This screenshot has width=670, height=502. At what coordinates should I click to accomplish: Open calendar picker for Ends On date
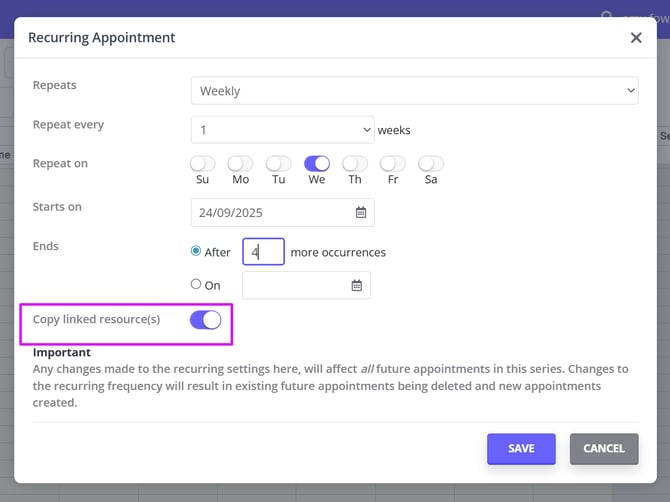pos(356,286)
